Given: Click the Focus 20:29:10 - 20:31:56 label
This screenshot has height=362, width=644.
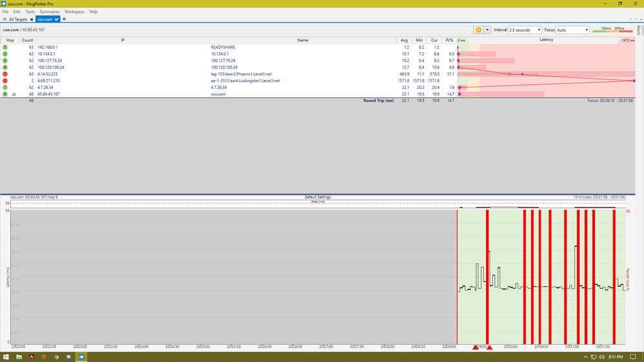Looking at the screenshot, I should [x=610, y=100].
